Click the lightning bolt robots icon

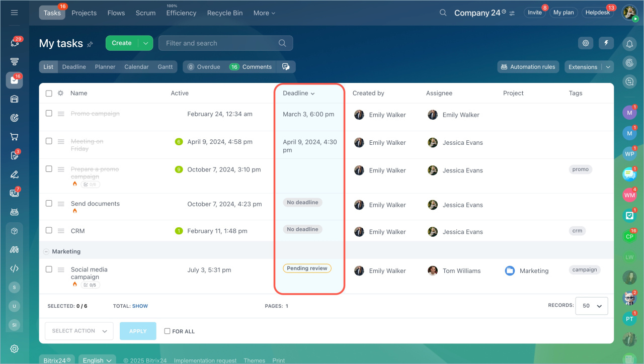(606, 43)
